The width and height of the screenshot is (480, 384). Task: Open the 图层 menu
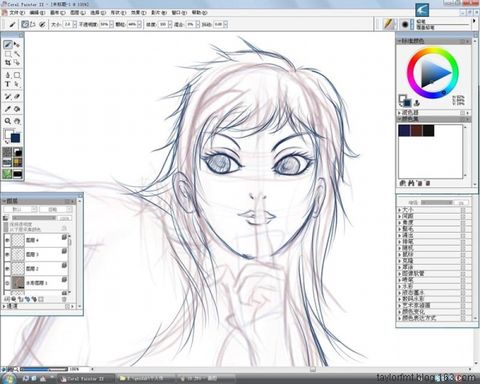(78, 13)
